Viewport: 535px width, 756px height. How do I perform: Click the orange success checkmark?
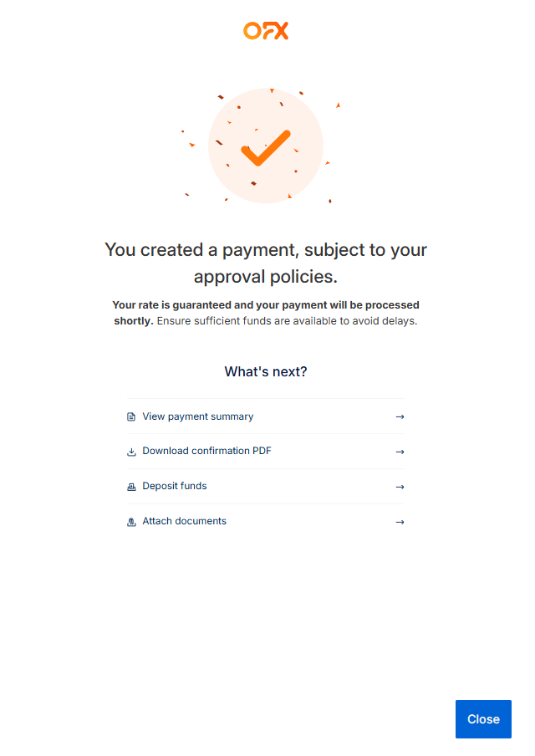266,148
